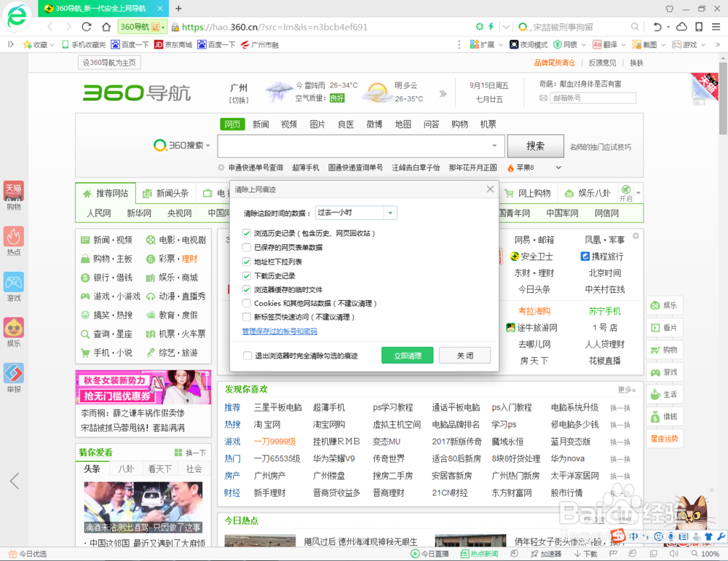Click the 热点 fire icon in left sidebar
Screen dimensions: 728x561
(x=15, y=238)
